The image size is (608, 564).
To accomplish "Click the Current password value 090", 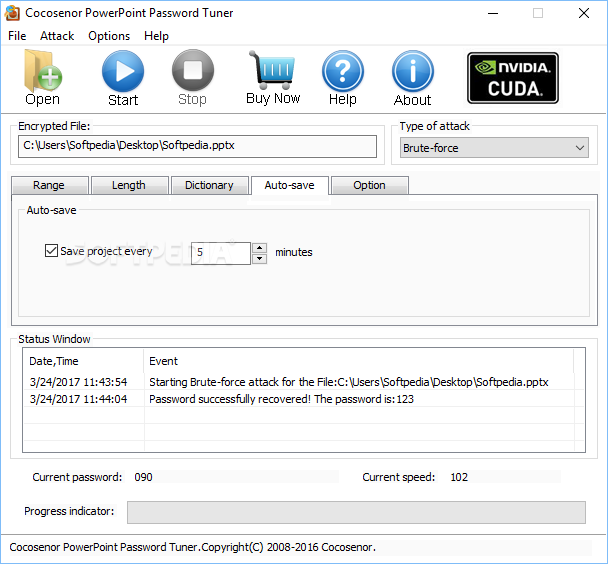I will click(x=143, y=477).
